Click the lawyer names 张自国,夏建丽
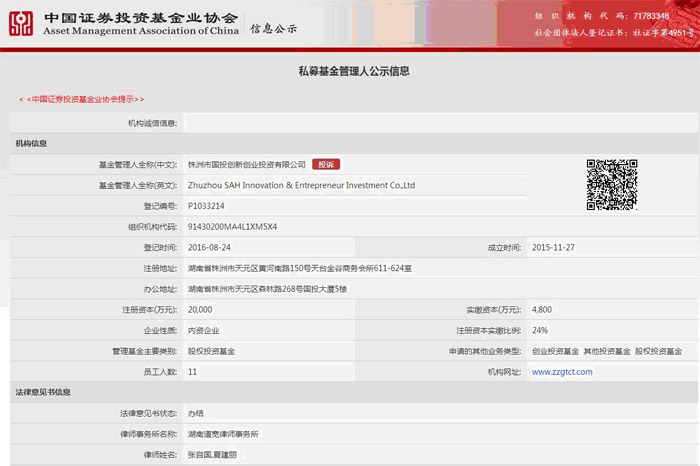 pos(212,455)
